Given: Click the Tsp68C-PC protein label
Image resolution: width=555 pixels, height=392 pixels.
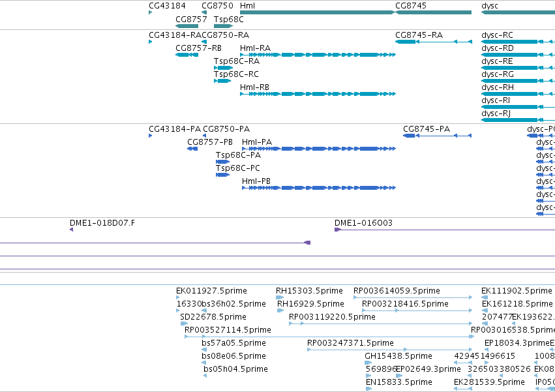Looking at the screenshot, I should [x=238, y=168].
